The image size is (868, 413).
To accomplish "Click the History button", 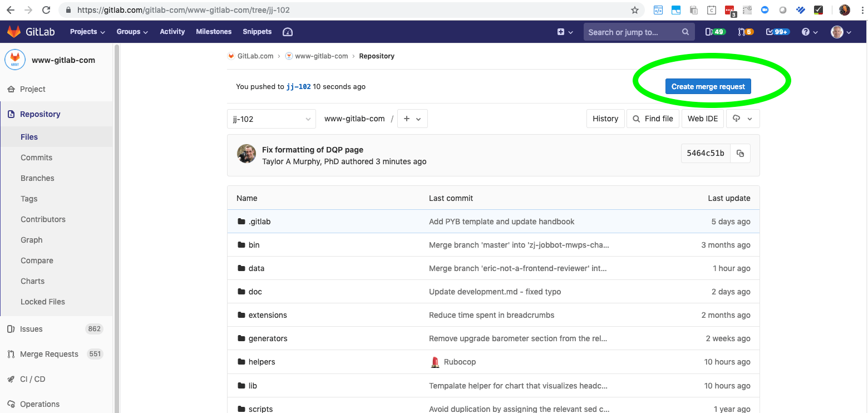I will [x=605, y=119].
